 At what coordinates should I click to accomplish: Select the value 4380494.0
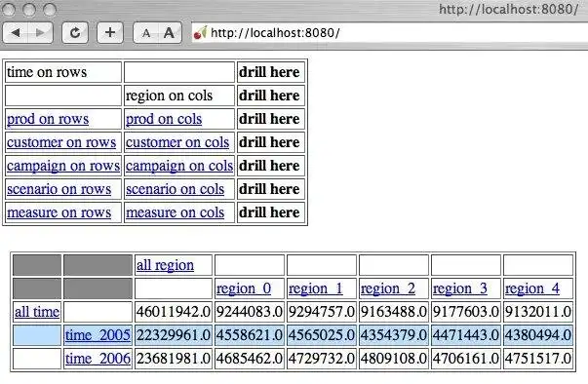pos(537,335)
